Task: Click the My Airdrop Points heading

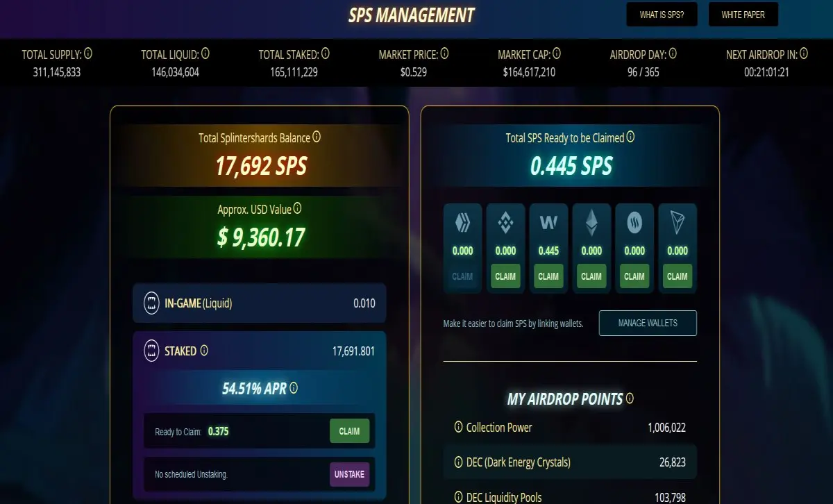Action: 565,399
